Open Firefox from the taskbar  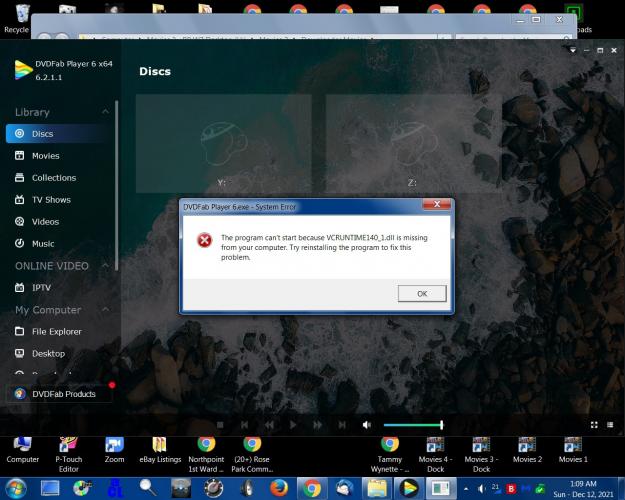[279, 488]
